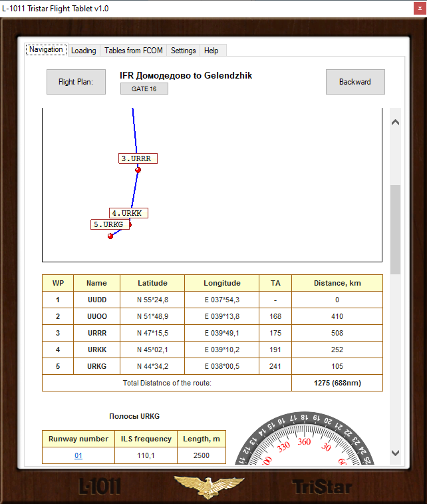This screenshot has width=427, height=504.
Task: Click the Полосы URKG heading
Action: pos(134,416)
